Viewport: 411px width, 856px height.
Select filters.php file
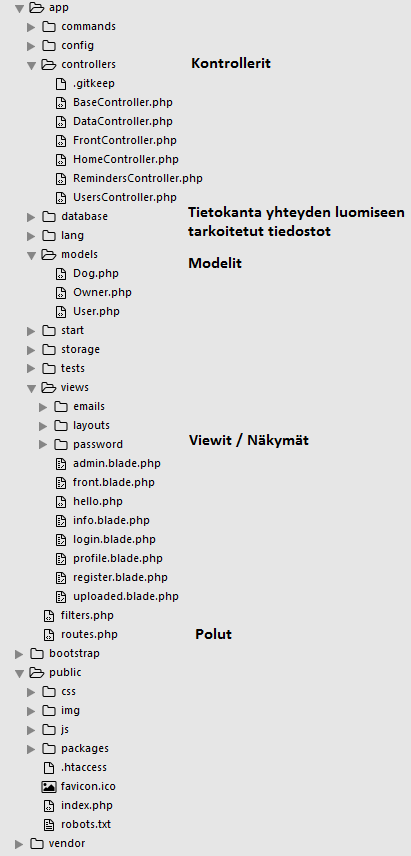pos(87,615)
